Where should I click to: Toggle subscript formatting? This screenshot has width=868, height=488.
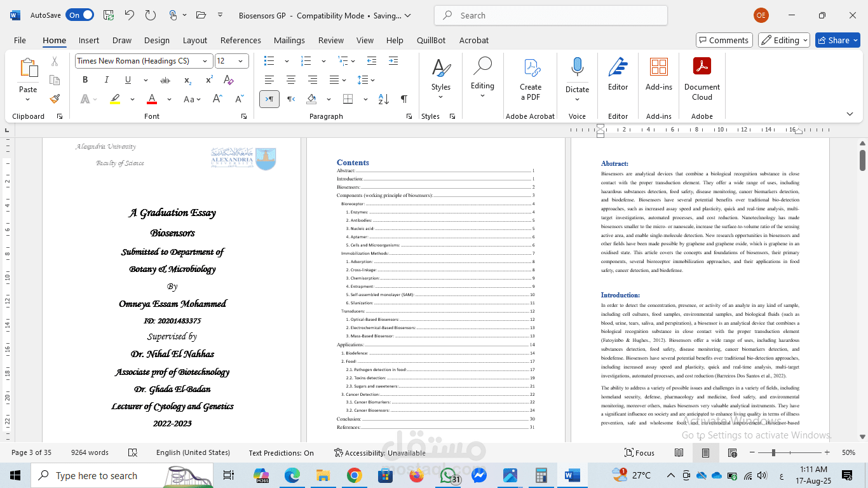187,80
